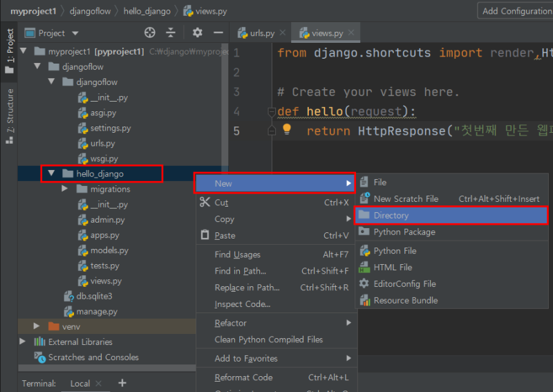Image resolution: width=553 pixels, height=392 pixels.
Task: Hide the Project panel with the minus icon
Action: pyautogui.click(x=218, y=32)
